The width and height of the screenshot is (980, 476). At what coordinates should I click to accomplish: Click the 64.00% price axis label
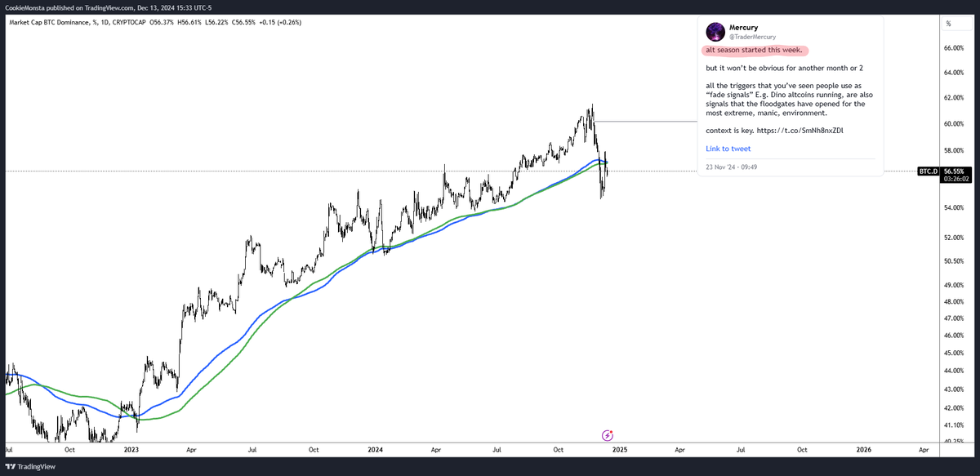[954, 73]
